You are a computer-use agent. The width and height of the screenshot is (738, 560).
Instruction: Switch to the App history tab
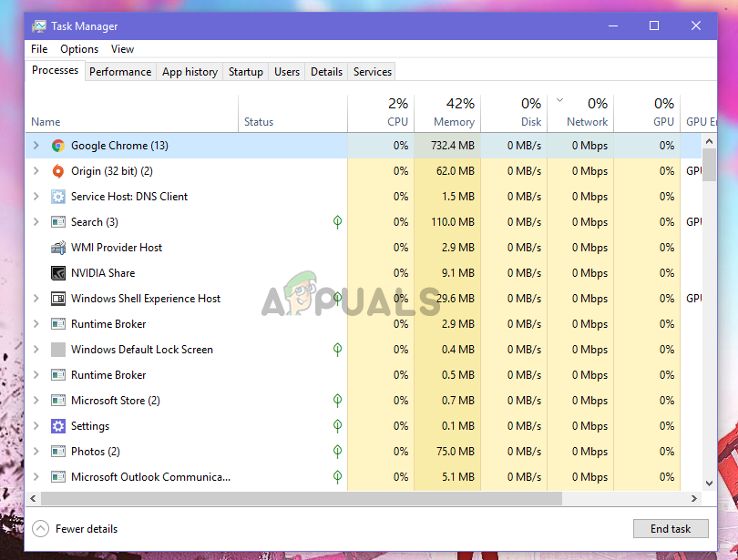pos(190,71)
